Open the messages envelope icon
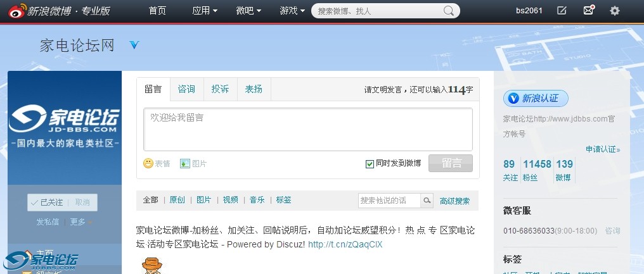The height and width of the screenshot is (274, 644). 588,11
